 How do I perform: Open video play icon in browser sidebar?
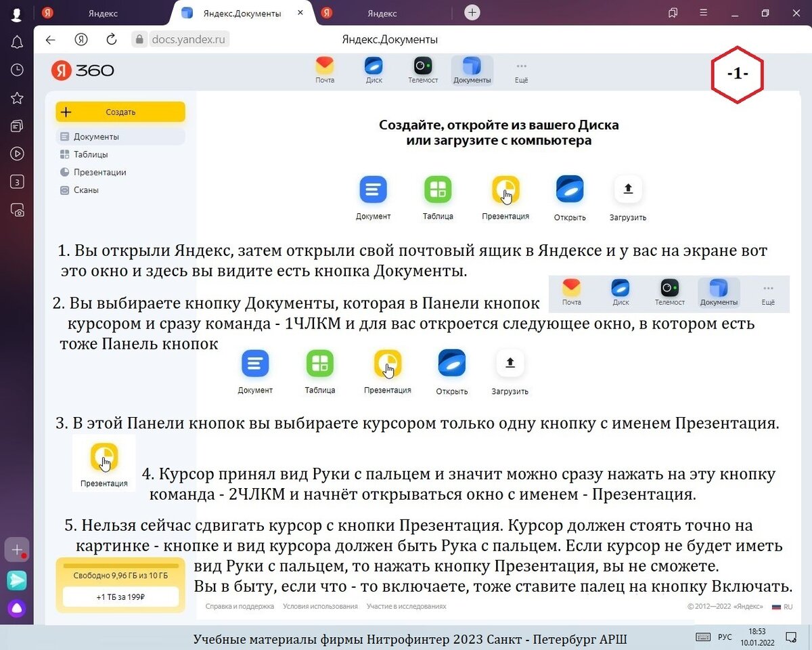click(17, 154)
